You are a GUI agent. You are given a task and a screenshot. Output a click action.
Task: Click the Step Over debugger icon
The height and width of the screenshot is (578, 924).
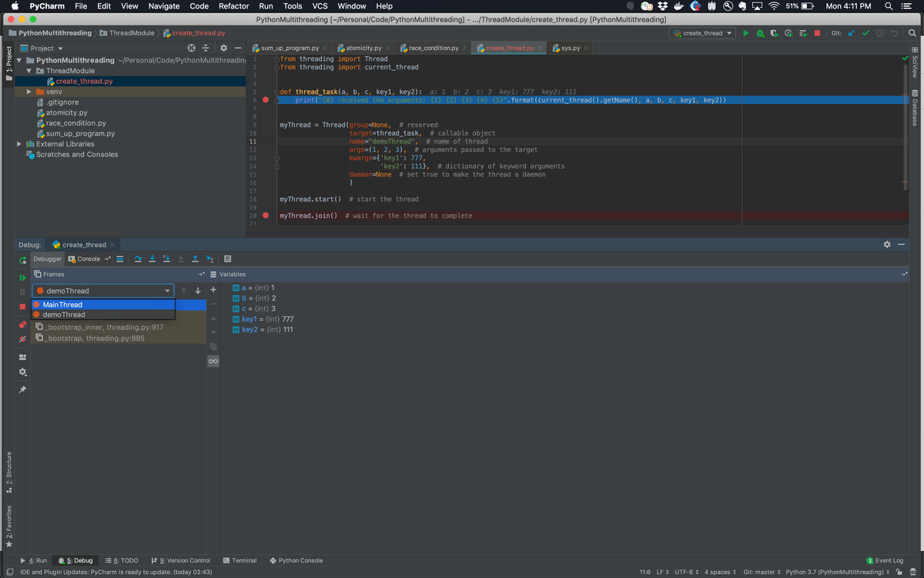[x=138, y=259]
